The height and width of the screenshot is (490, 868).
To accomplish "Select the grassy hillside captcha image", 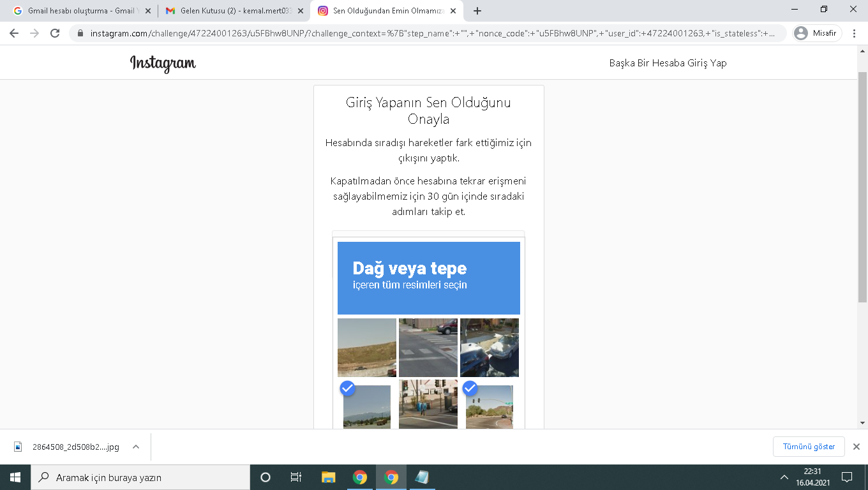I will coord(367,348).
